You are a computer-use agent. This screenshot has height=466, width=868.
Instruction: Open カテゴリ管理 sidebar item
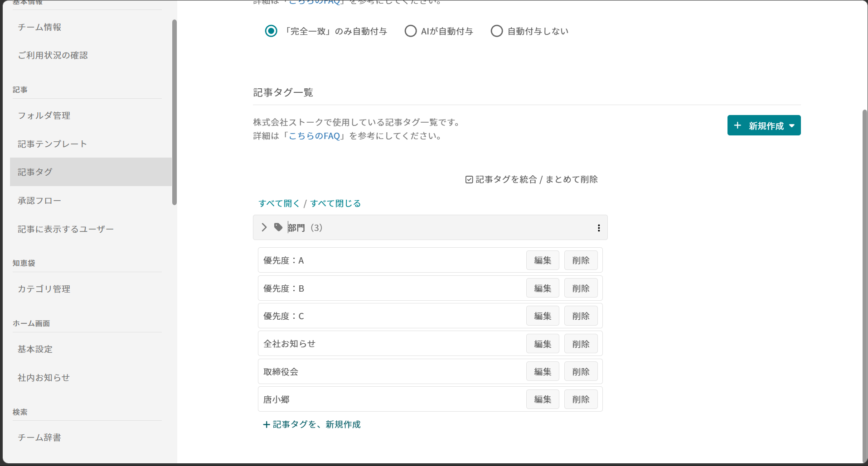point(44,289)
